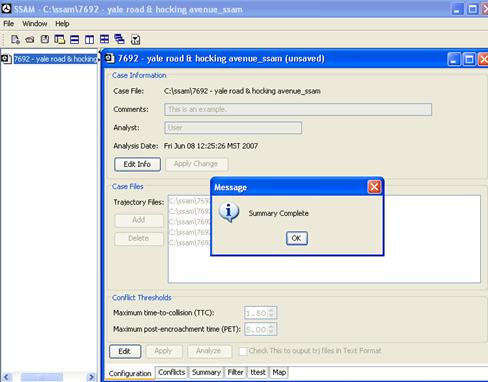The height and width of the screenshot is (382, 488).
Task: Click the Edit button under Conflict Thresholds
Action: pyautogui.click(x=125, y=351)
